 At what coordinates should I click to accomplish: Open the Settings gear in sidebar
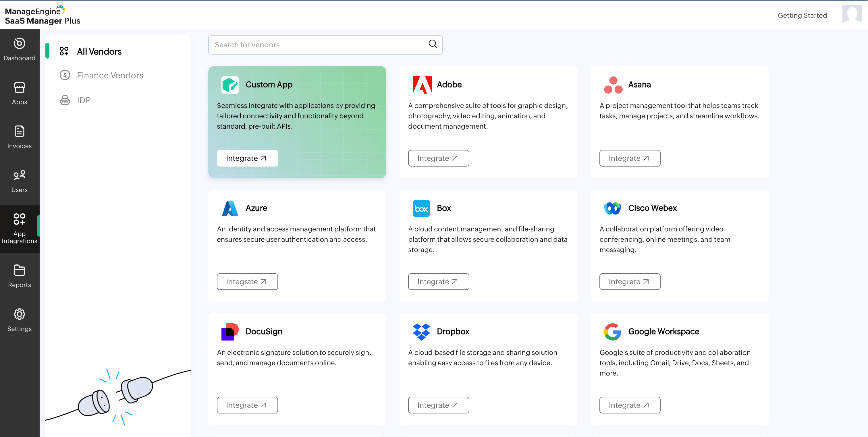[19, 320]
